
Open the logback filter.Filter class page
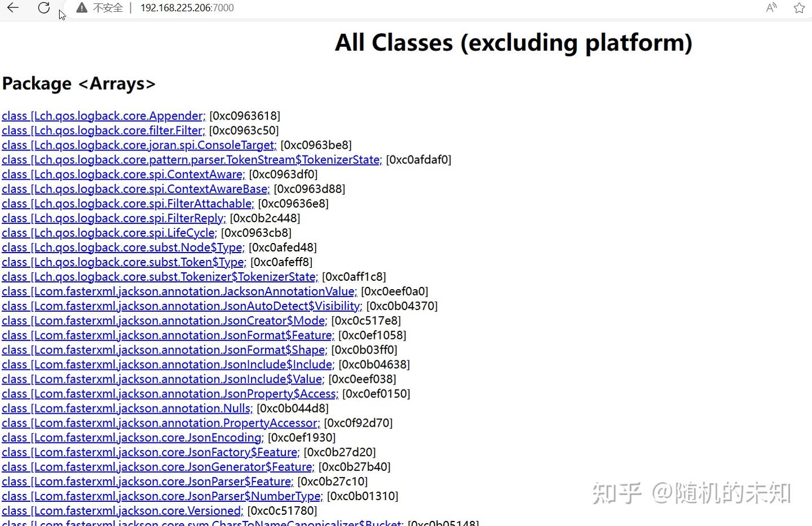pyautogui.click(x=103, y=130)
